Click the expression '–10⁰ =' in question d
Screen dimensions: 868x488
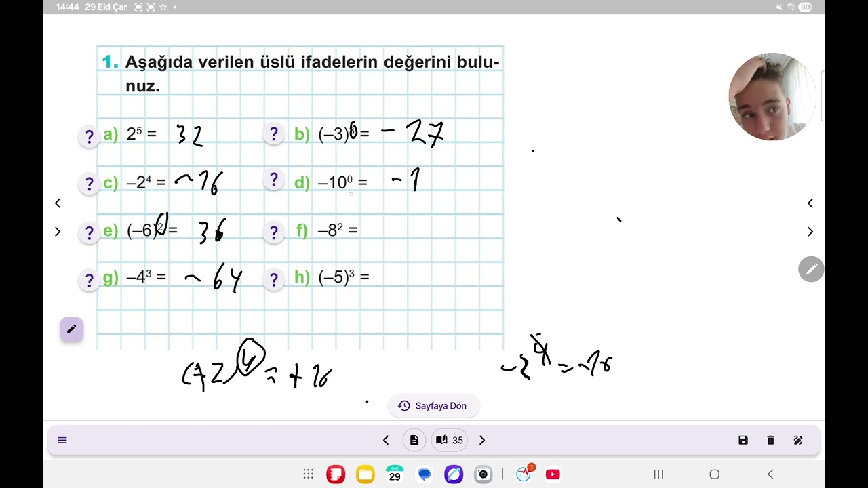[342, 182]
